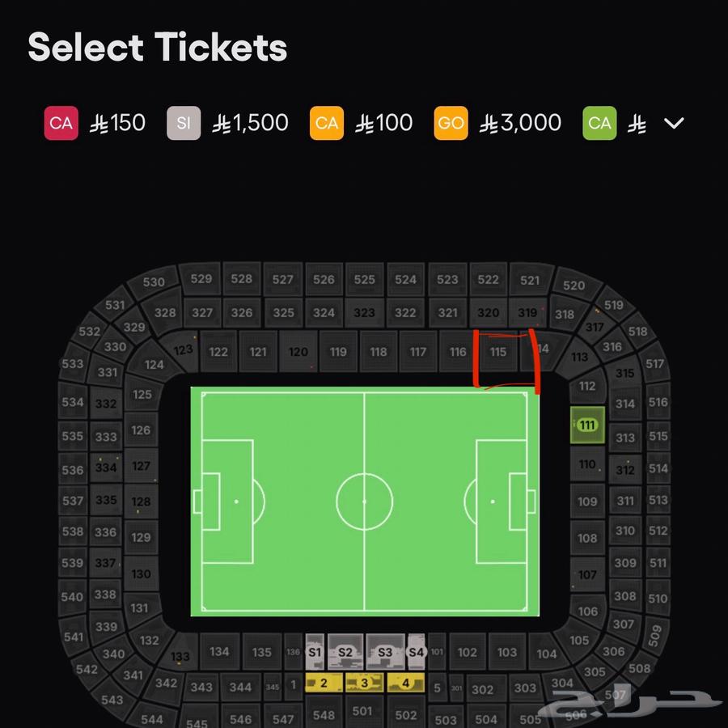
Task: Click section 115 marked in red
Action: [498, 352]
